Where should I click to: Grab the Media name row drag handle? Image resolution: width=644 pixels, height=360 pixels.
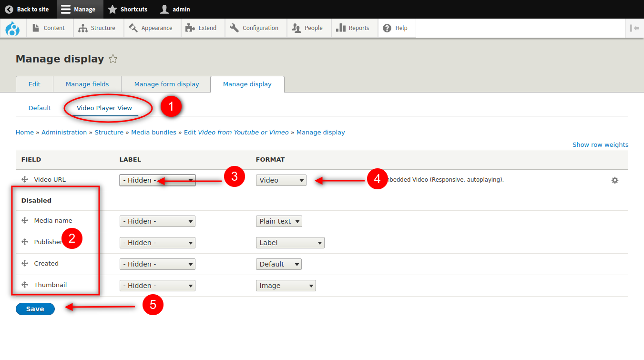click(x=25, y=220)
